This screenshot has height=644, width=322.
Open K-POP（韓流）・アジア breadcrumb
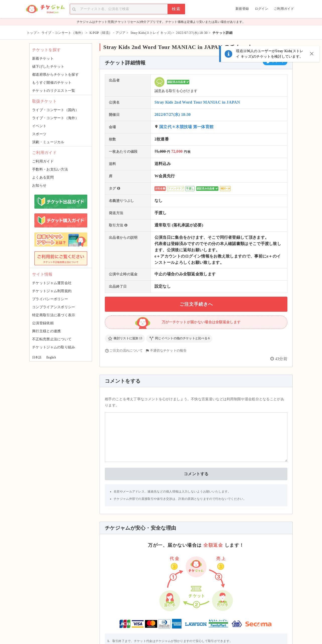click(x=107, y=33)
